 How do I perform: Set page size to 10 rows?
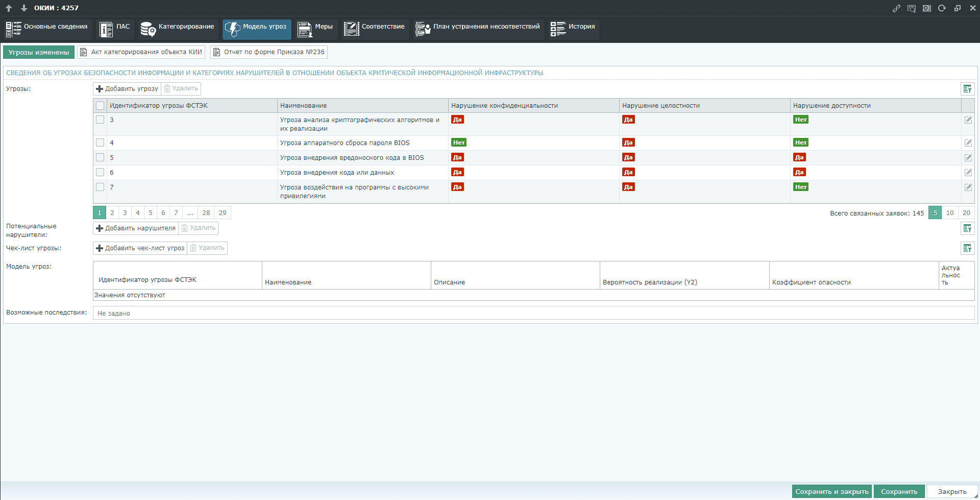coord(949,213)
